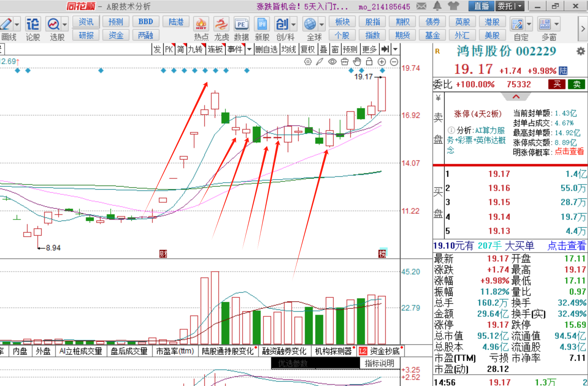The image size is (588, 386).
Task: Click the 财 finance marker on chart
Action: tap(163, 254)
